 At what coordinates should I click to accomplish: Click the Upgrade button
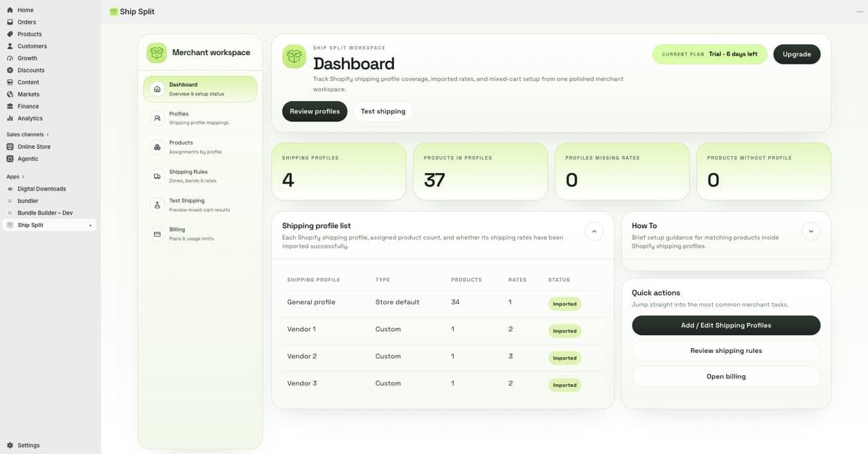pyautogui.click(x=797, y=54)
